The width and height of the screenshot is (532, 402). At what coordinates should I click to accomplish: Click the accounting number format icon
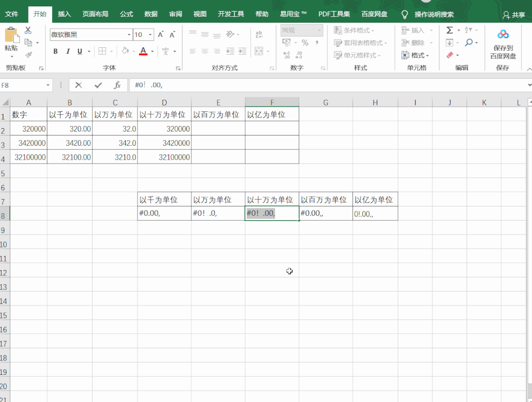(286, 42)
